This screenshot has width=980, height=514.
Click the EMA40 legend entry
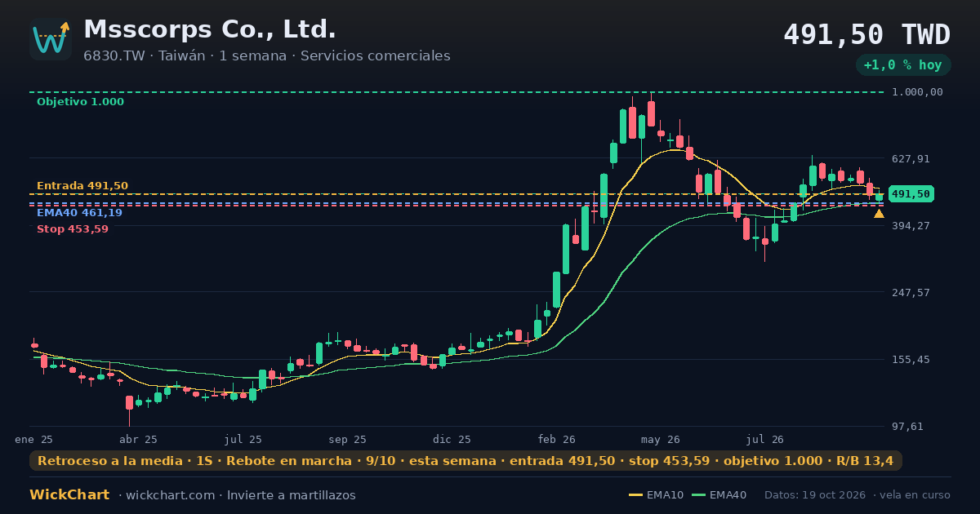tap(719, 495)
